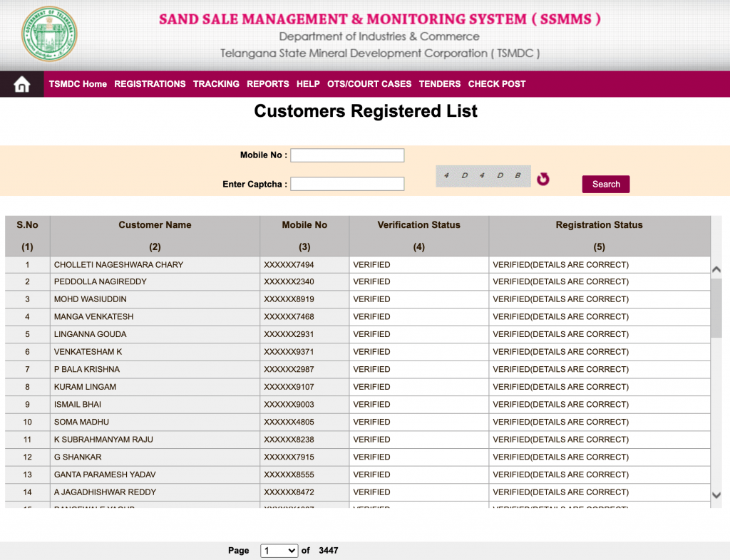730x560 pixels.
Task: Click the total pages value 3447
Action: (x=328, y=551)
